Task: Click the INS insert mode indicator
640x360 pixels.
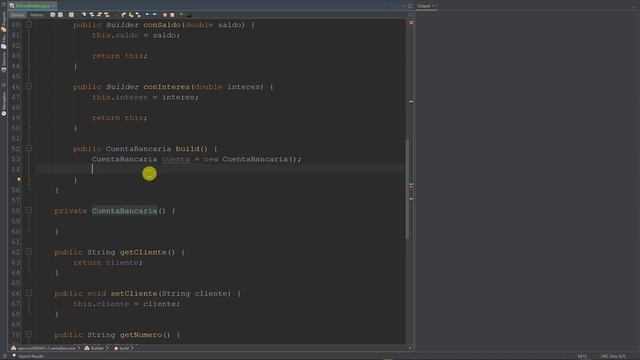Action: [x=604, y=356]
